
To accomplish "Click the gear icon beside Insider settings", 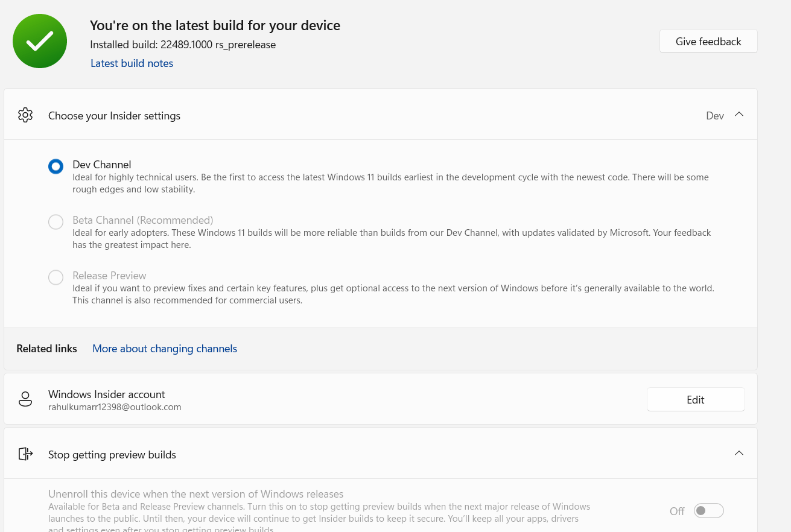I will tap(25, 115).
